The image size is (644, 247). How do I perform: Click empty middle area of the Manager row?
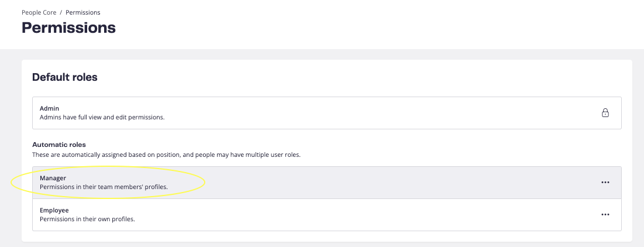(x=370, y=183)
